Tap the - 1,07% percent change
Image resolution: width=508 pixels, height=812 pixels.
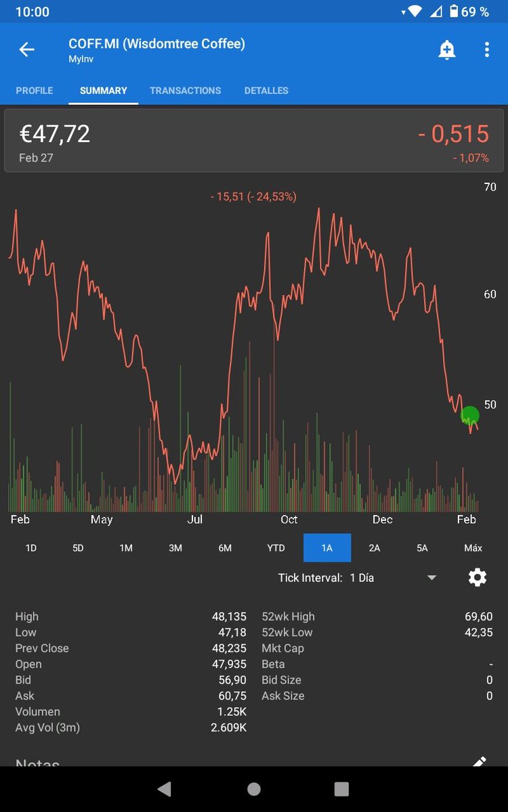(x=471, y=158)
